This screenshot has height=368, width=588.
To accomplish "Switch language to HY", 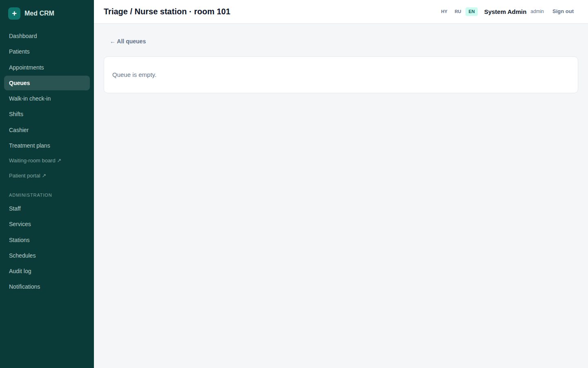I will pyautogui.click(x=444, y=11).
